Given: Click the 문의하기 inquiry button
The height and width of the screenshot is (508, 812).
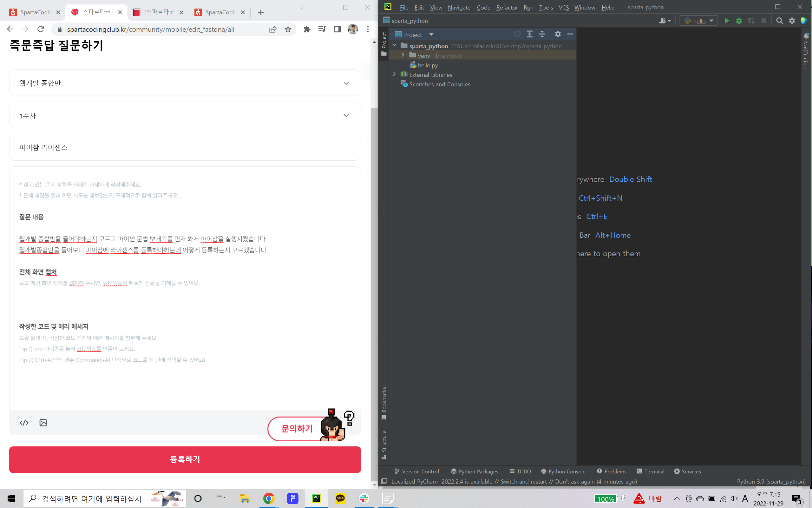Looking at the screenshot, I should pos(297,429).
